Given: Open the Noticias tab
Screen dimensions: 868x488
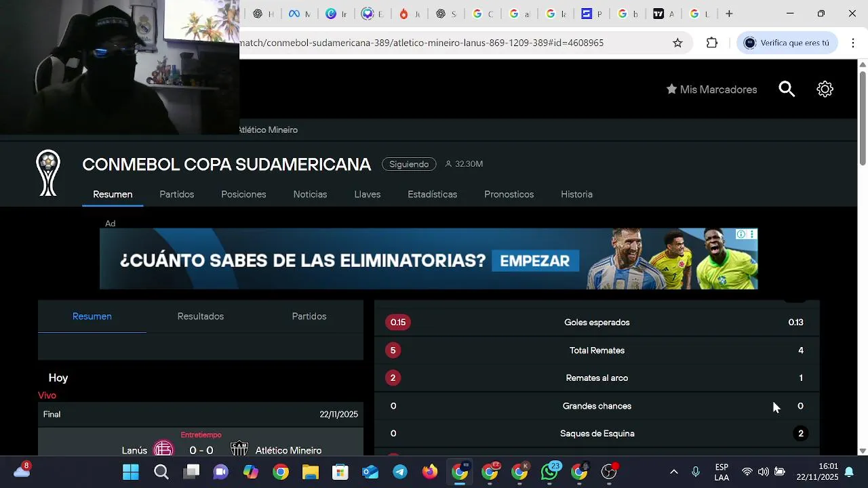Looking at the screenshot, I should click(310, 195).
